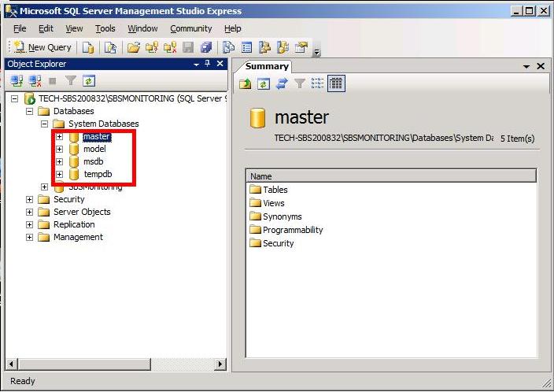Click the Filter funnel icon in Summary toolbar
554x392 pixels.
(300, 83)
